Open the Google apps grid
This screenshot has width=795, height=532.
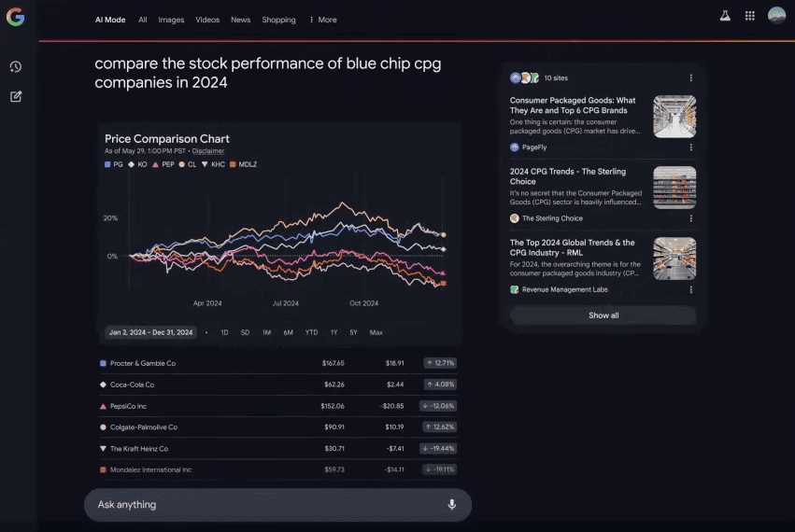pyautogui.click(x=750, y=16)
